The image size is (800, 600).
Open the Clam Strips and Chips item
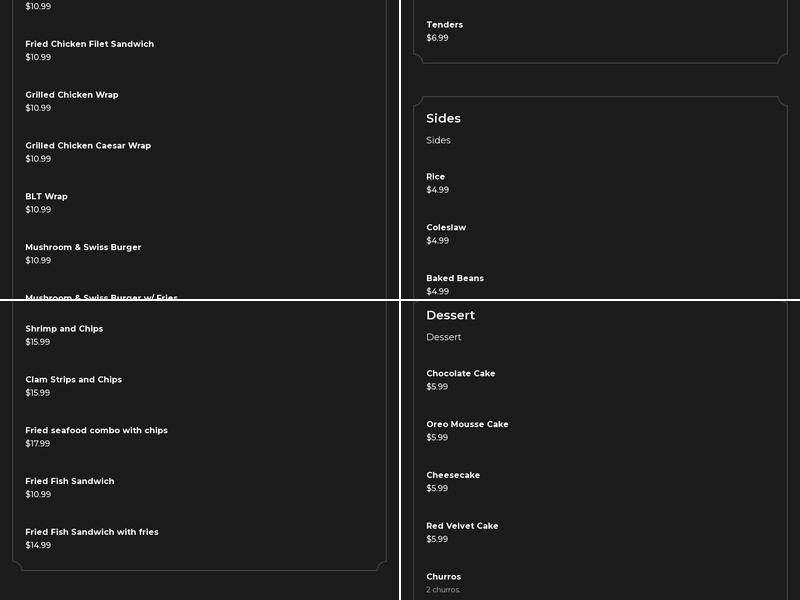[x=74, y=380]
